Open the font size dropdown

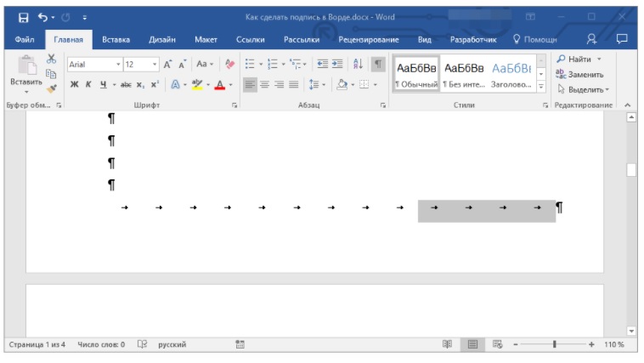coord(155,65)
